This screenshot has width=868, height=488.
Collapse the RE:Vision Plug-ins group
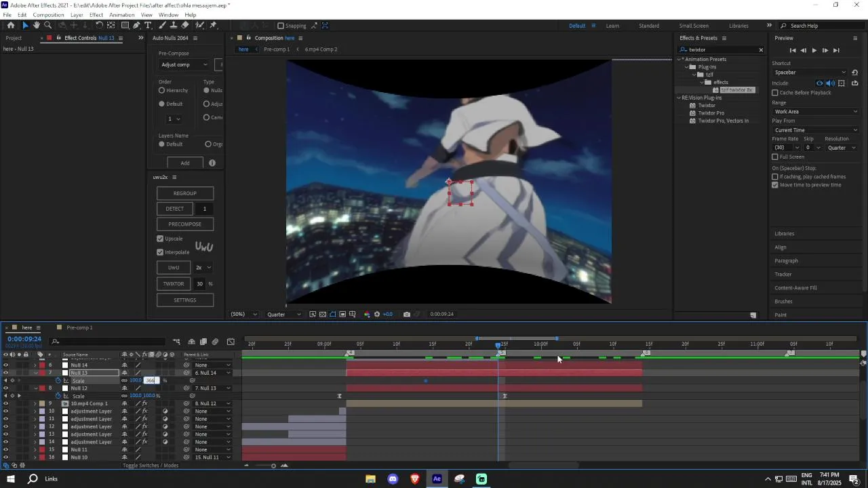click(x=679, y=98)
